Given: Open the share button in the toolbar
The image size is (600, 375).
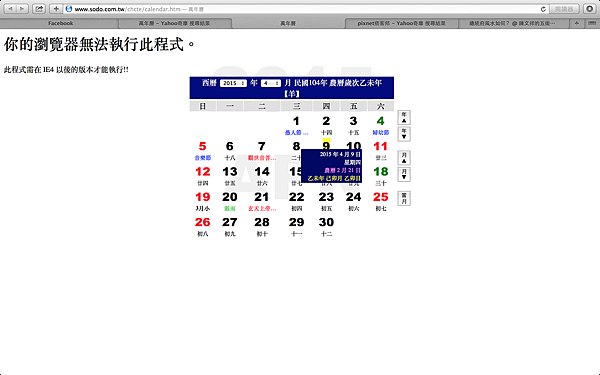Looking at the screenshot, I should 39,8.
